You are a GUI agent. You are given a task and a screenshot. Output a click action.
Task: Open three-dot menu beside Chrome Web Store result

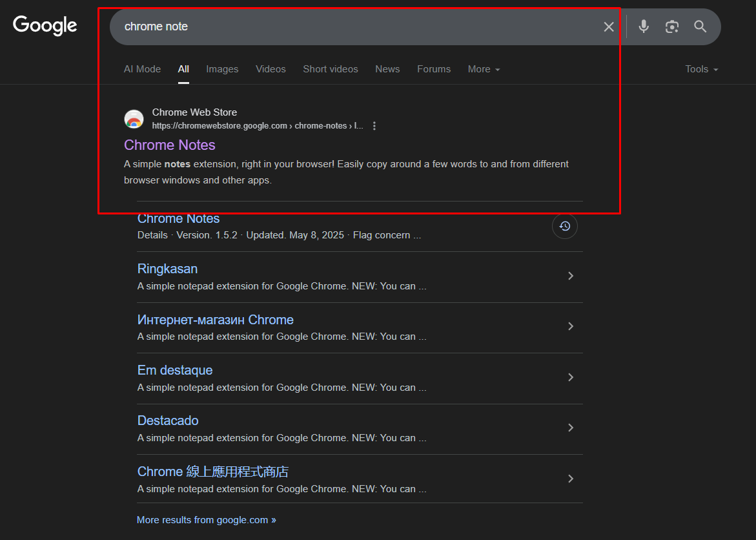[x=374, y=126]
